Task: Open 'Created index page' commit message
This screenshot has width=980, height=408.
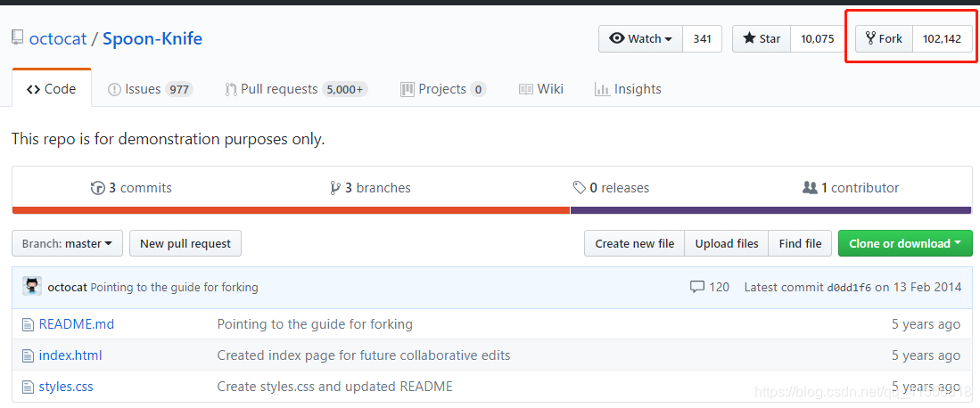Action: click(363, 355)
